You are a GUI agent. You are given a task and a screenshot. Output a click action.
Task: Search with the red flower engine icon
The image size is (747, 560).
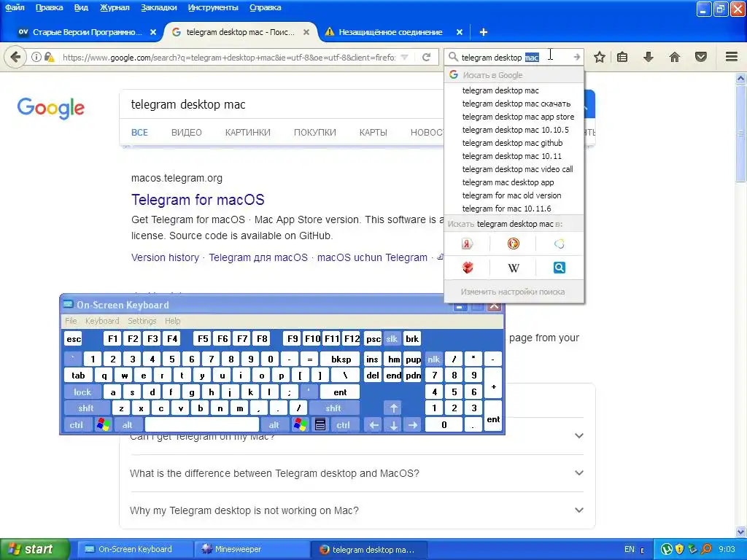click(x=468, y=268)
